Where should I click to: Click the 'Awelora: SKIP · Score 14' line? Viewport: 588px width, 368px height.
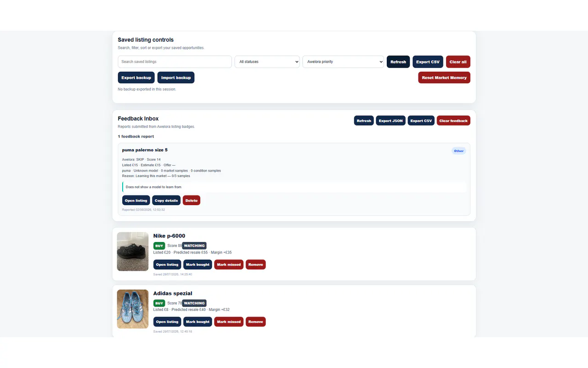(141, 160)
